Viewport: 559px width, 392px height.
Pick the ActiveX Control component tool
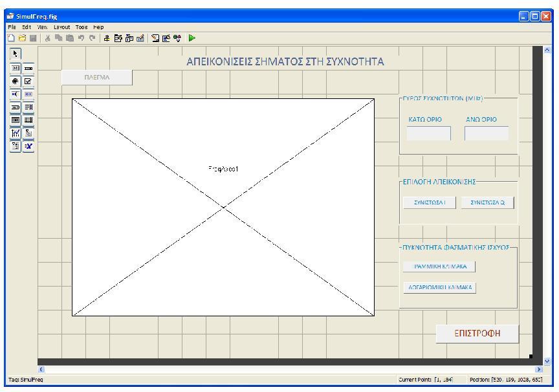point(28,146)
